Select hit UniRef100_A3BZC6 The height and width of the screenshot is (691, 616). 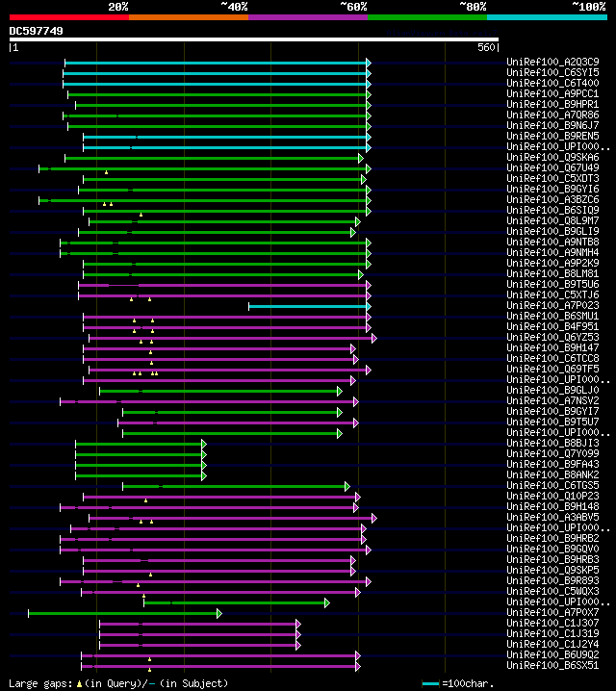tap(552, 199)
